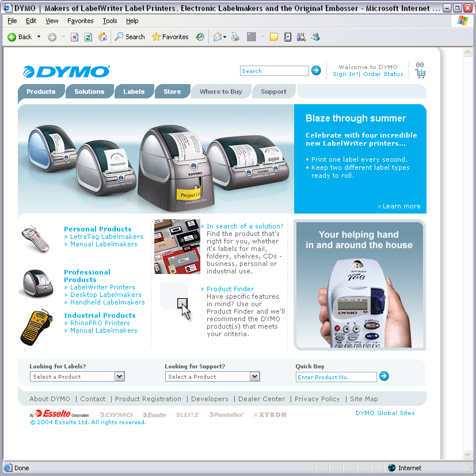Expand the dropdown beside the grey Edit icon

262,37
